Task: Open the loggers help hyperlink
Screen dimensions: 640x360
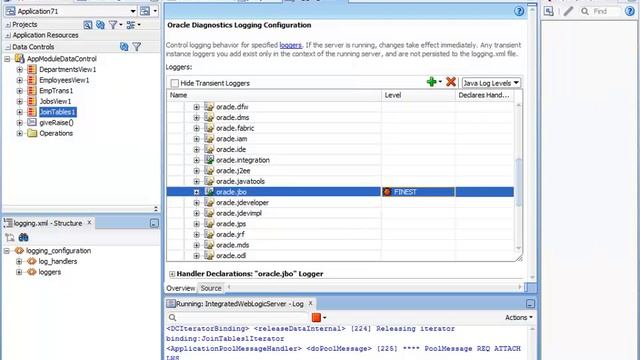Action: [290, 45]
